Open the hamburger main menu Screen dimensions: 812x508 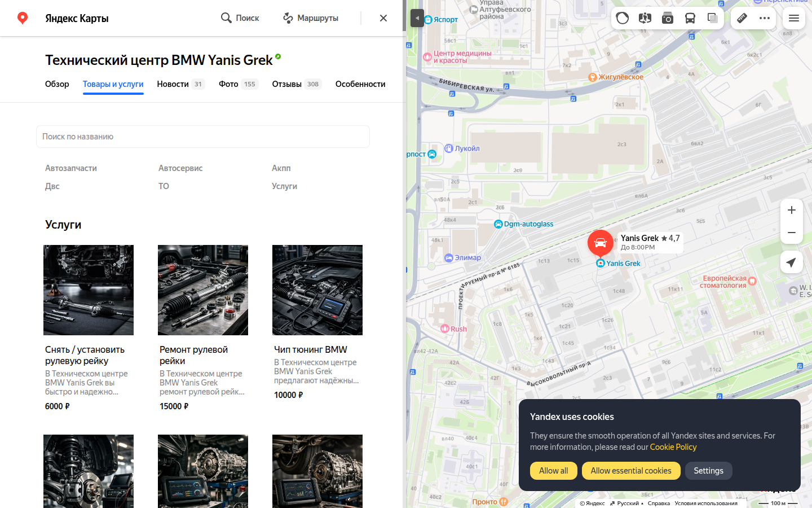click(794, 18)
